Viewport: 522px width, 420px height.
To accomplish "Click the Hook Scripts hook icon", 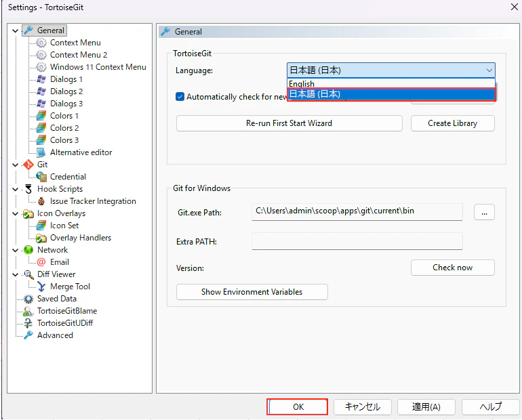I will tap(28, 189).
